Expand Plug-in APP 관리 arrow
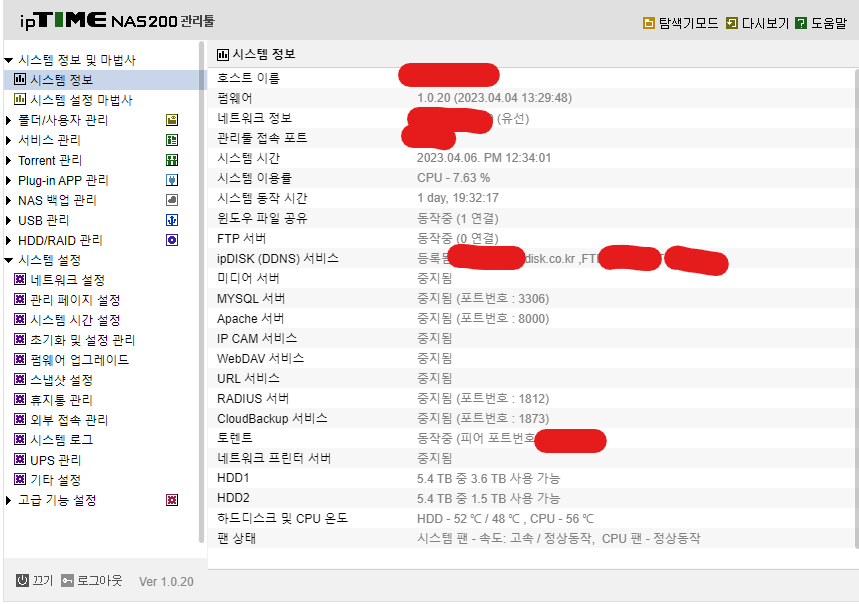 (x=8, y=180)
